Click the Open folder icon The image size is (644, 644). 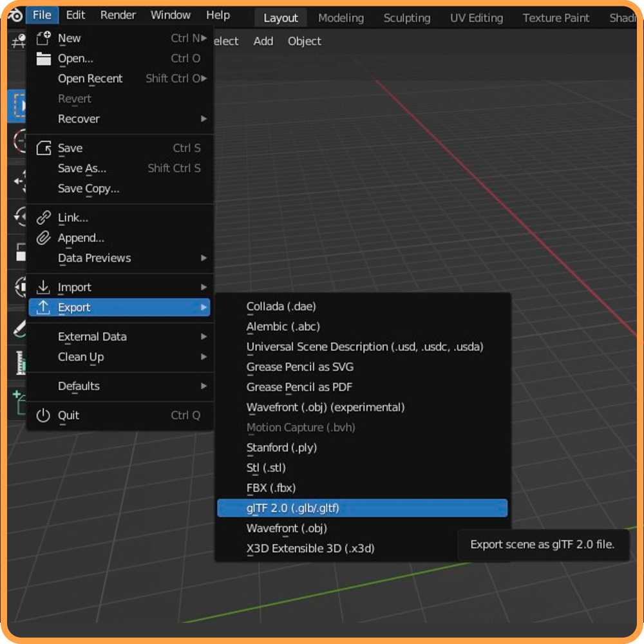[x=44, y=59]
